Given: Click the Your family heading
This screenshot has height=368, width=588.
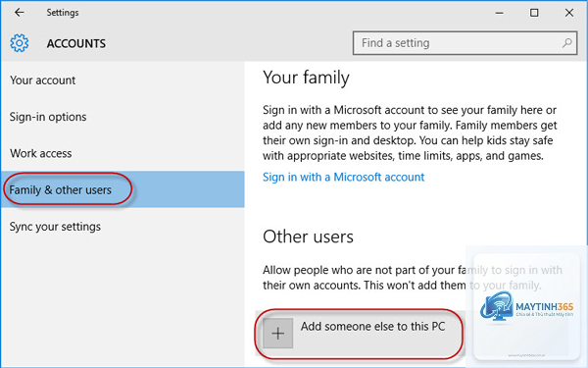Looking at the screenshot, I should click(306, 78).
